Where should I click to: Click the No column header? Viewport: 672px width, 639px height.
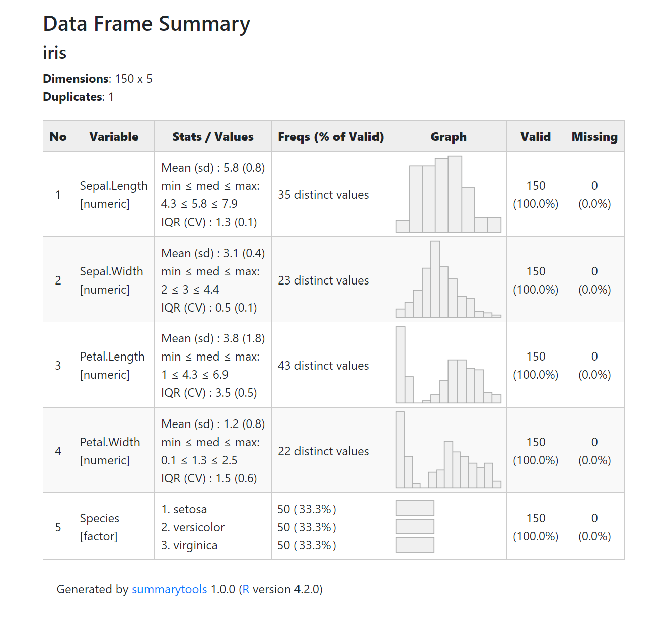(58, 137)
